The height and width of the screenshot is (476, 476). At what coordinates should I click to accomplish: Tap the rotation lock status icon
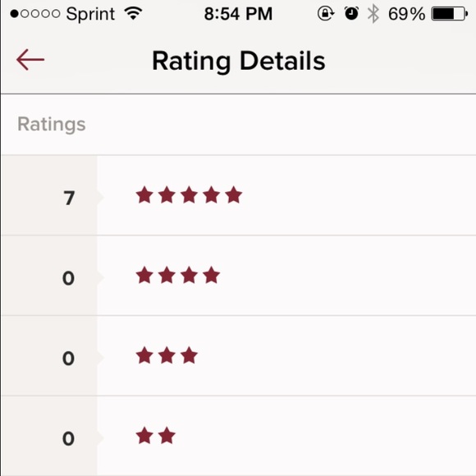click(x=326, y=14)
